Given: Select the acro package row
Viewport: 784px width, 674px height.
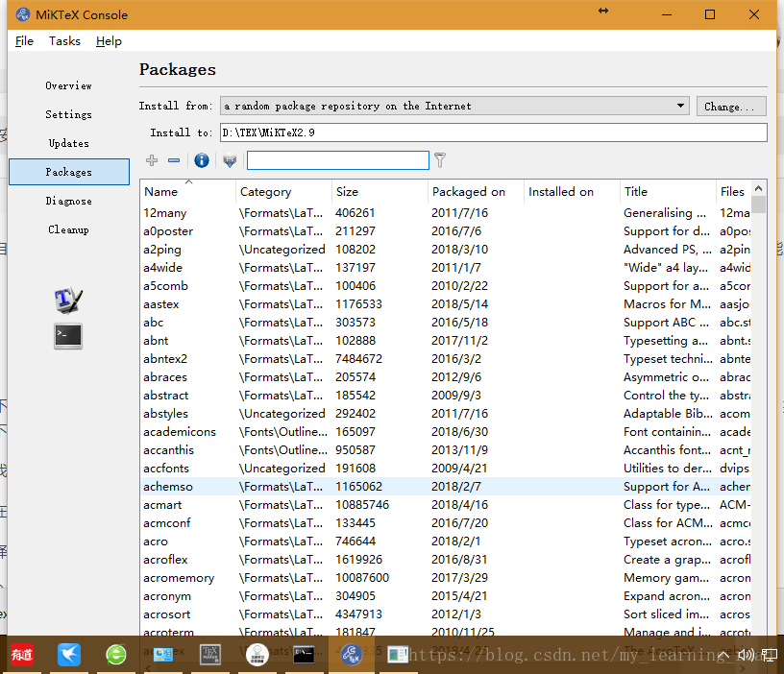Looking at the screenshot, I should click(446, 542).
